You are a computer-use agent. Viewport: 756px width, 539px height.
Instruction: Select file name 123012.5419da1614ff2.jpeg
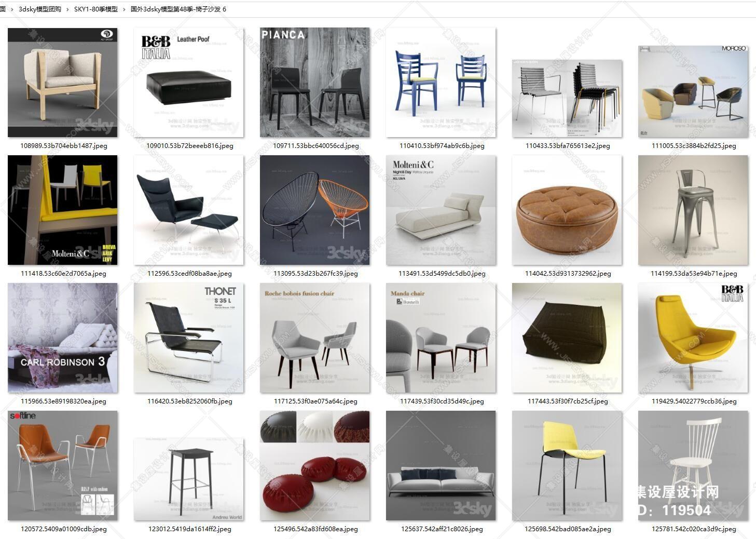pos(190,529)
